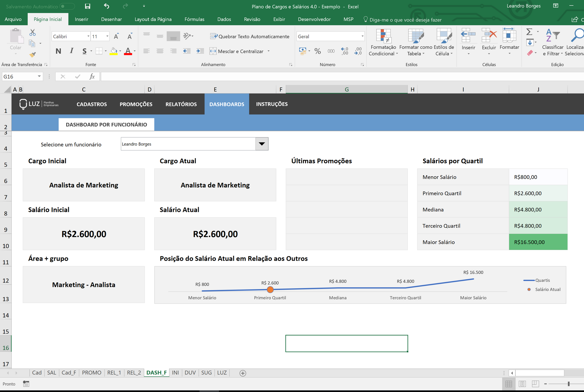Image resolution: width=584 pixels, height=392 pixels.
Task: Click the insert function fx icon
Action: click(x=92, y=76)
